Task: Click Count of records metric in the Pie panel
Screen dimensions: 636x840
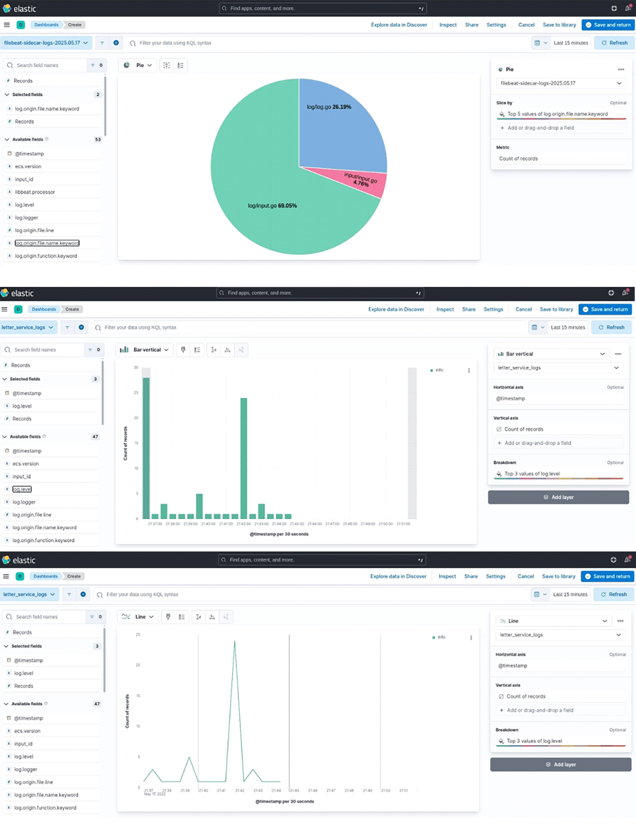Action: point(561,158)
